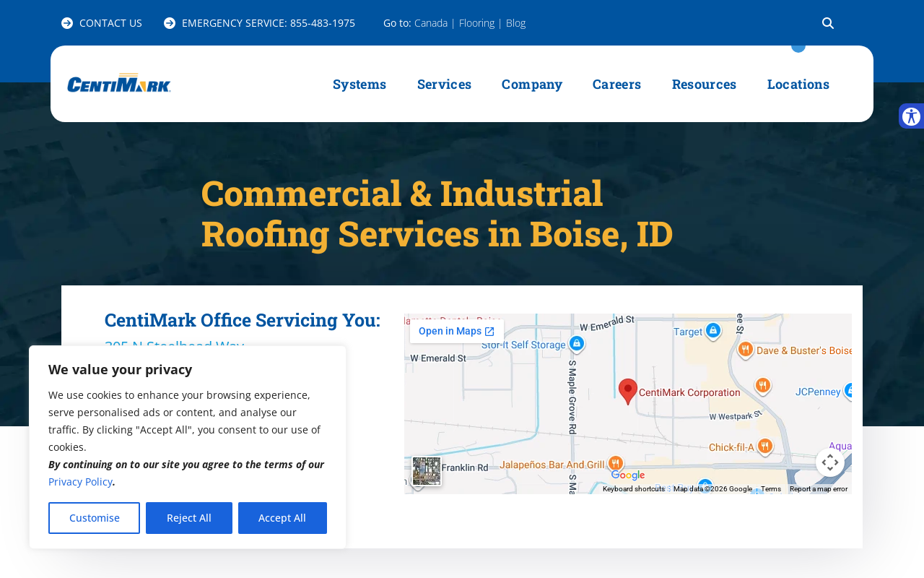Click the restaurant marker left of JCPenney
Image resolution: width=924 pixels, height=578 pixels.
763,385
